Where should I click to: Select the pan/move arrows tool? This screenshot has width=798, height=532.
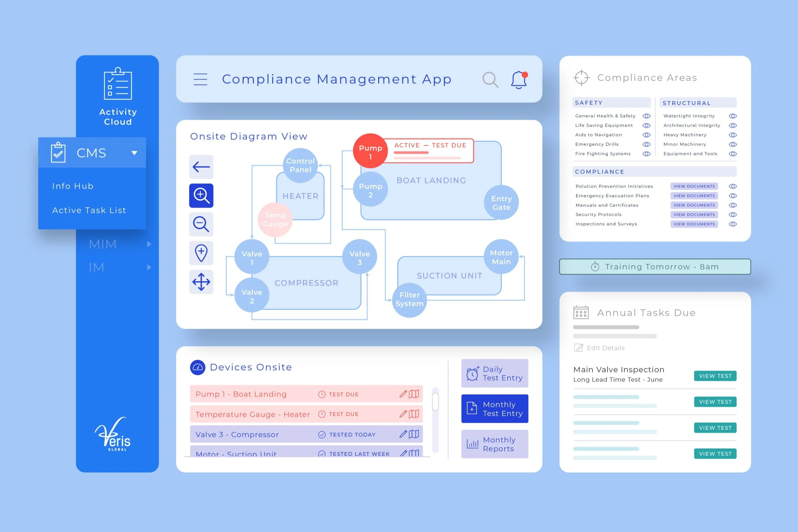(x=201, y=281)
